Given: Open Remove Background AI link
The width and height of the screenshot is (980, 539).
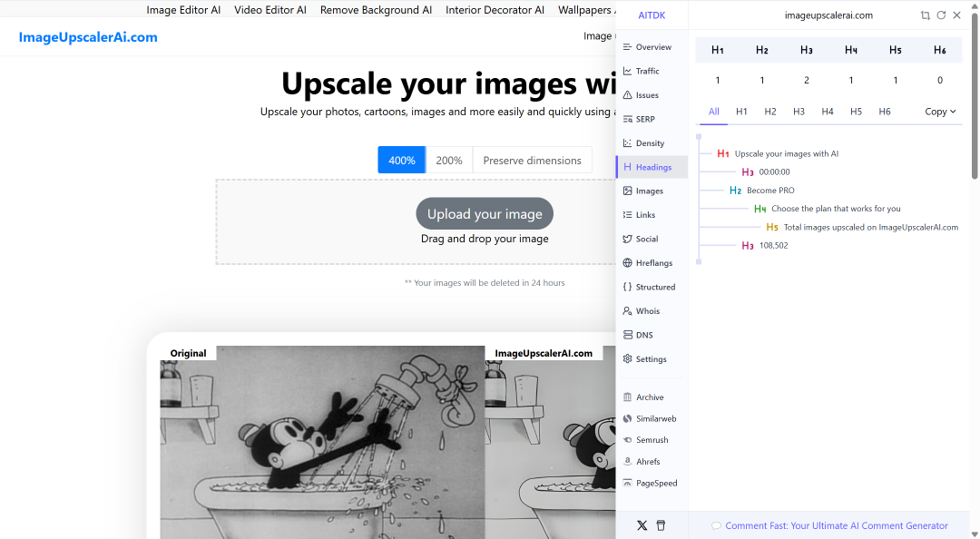Looking at the screenshot, I should tap(377, 10).
